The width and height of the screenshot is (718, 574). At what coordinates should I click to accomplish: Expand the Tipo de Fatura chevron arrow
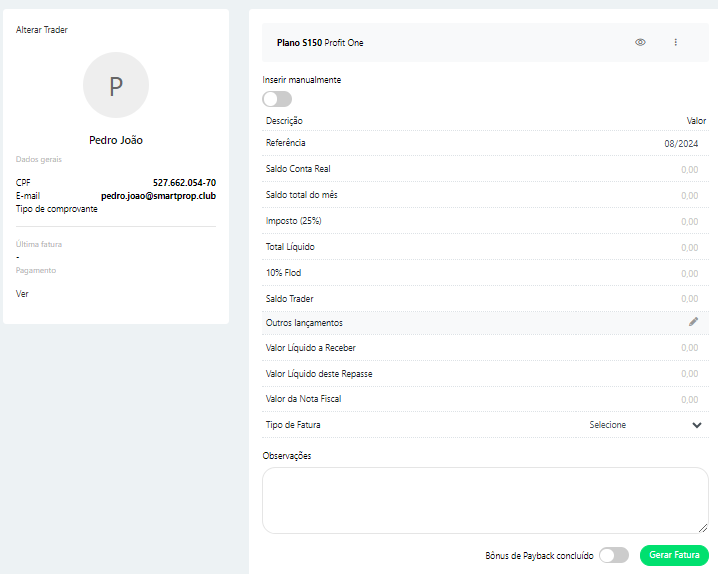point(697,425)
